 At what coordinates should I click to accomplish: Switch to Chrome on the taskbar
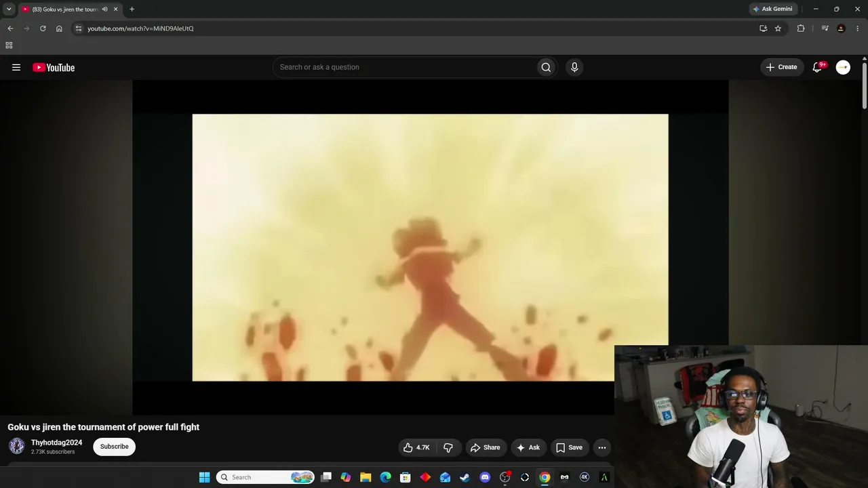pyautogui.click(x=545, y=477)
